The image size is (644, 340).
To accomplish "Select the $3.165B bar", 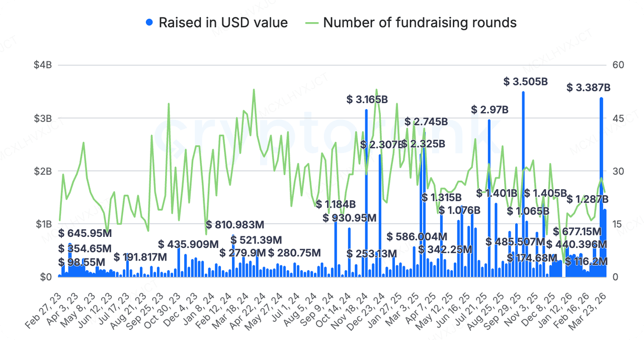I will 366,193.
